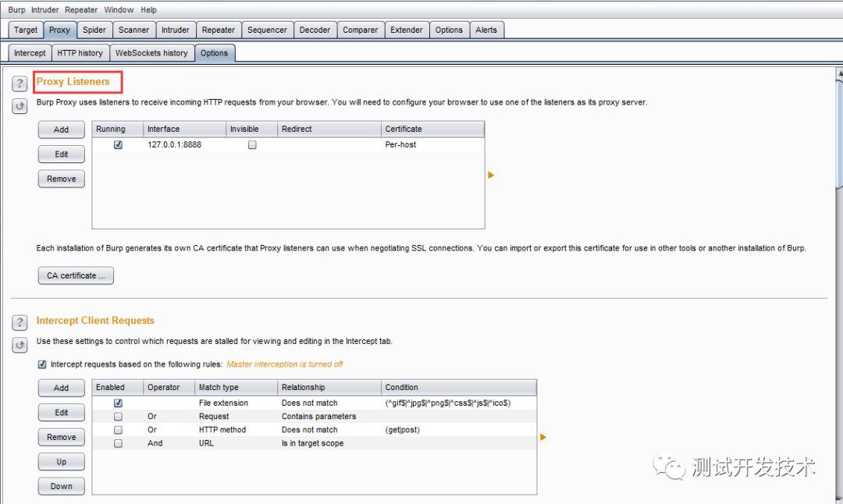The image size is (843, 504).
Task: Enable the URL Is in target scope rule
Action: point(119,443)
